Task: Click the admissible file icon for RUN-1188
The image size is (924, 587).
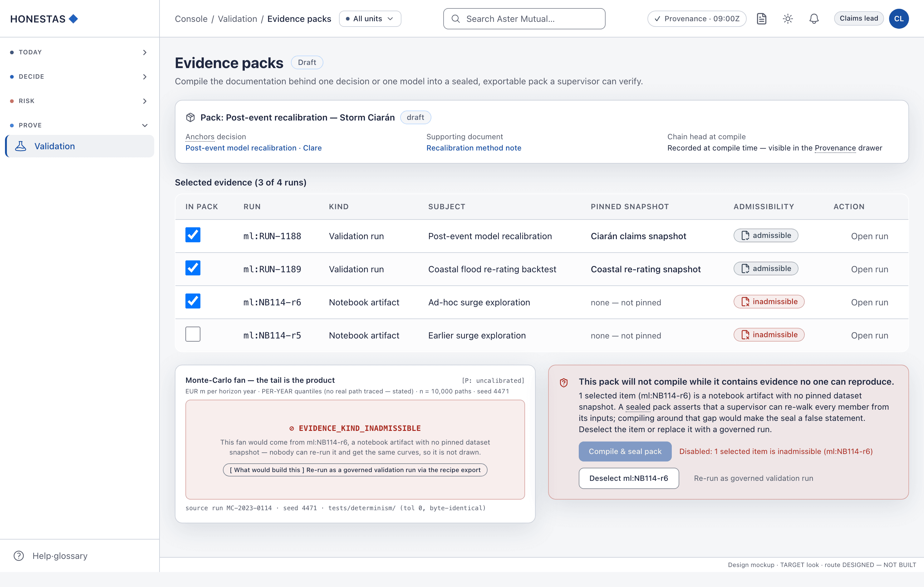Action: pos(745,236)
